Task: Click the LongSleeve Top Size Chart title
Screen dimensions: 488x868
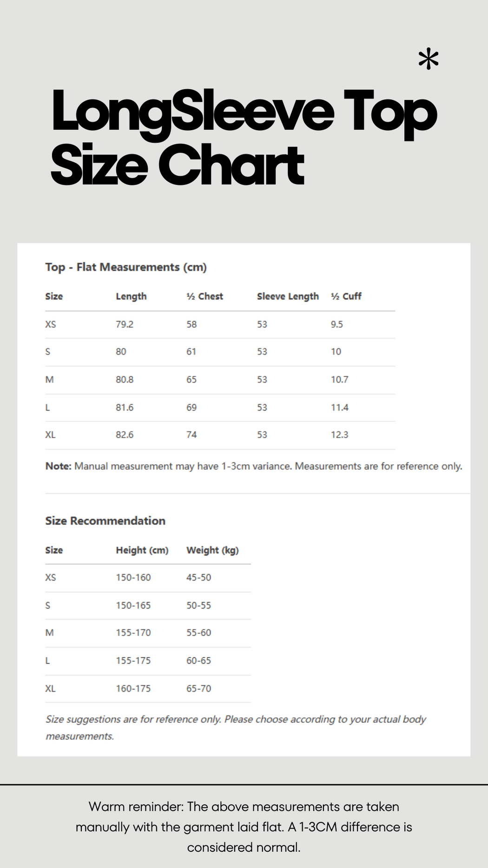Action: (x=244, y=138)
